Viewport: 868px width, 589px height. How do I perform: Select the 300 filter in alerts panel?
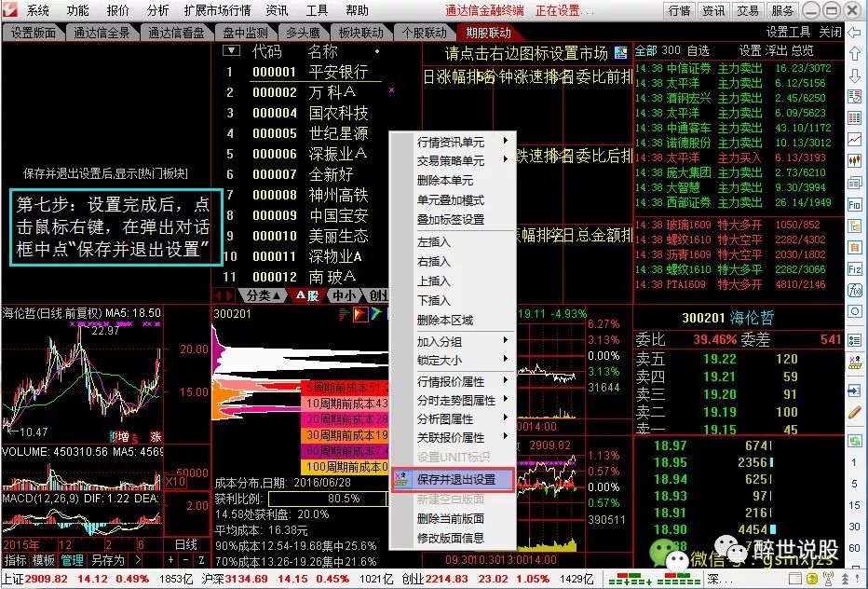tap(671, 50)
